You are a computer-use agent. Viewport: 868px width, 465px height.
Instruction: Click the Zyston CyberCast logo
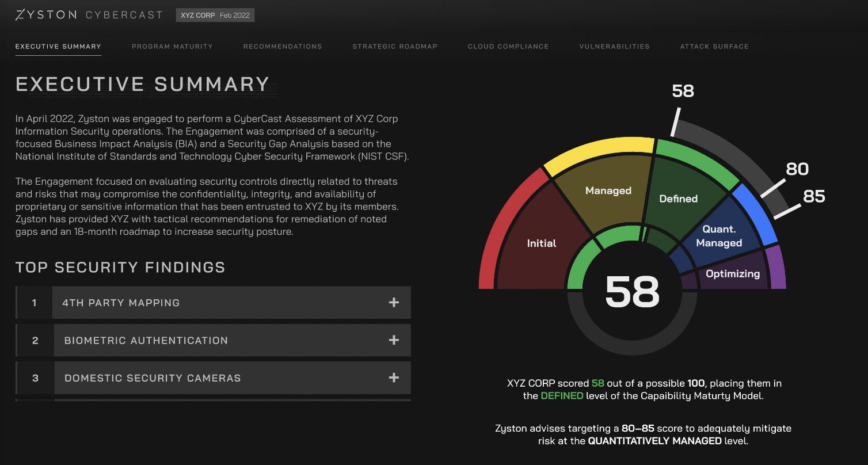pos(89,14)
